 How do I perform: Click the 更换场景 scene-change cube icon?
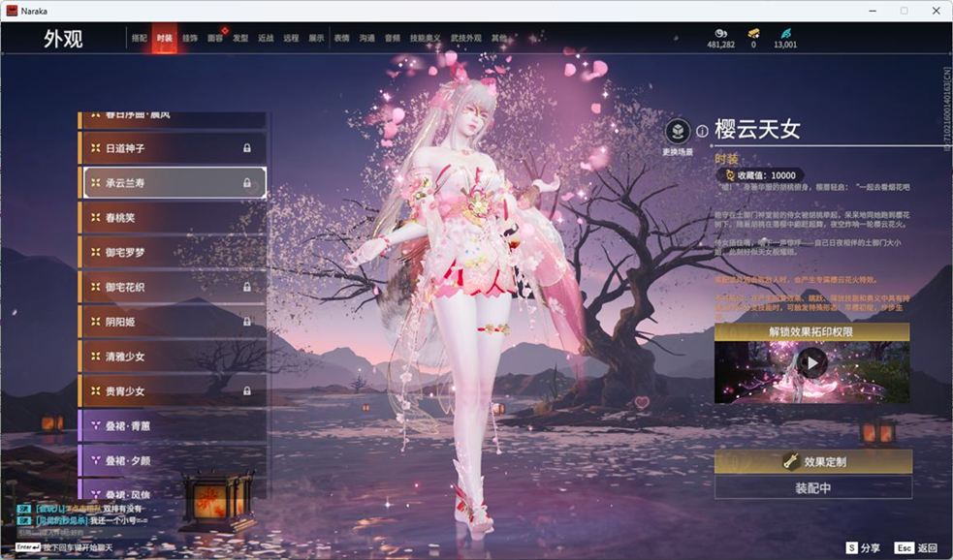(x=678, y=131)
